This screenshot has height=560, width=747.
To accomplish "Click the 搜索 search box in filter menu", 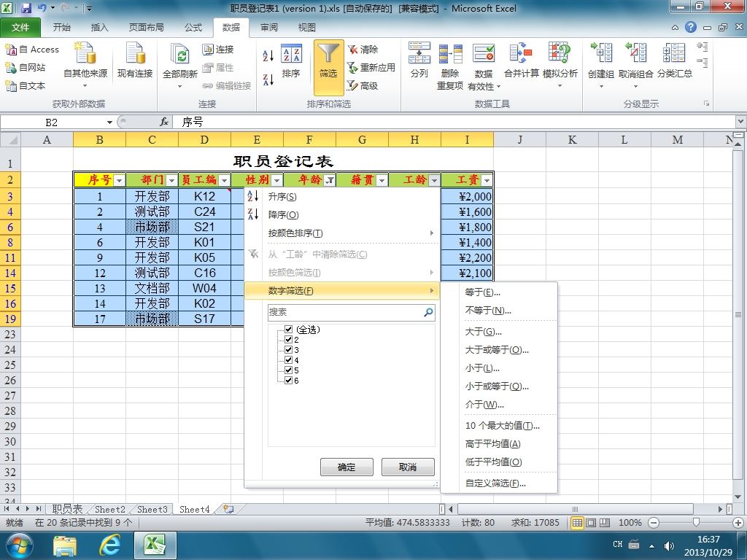I will [351, 312].
